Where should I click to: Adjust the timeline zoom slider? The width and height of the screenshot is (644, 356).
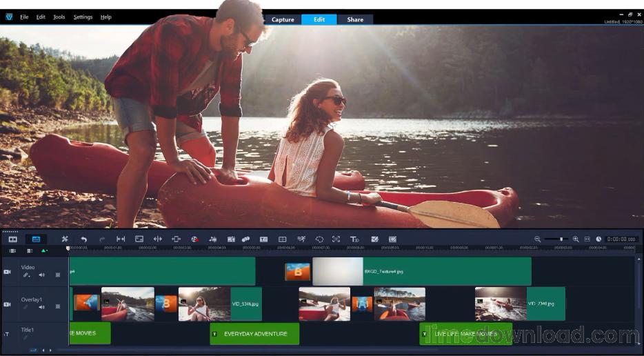coord(561,239)
